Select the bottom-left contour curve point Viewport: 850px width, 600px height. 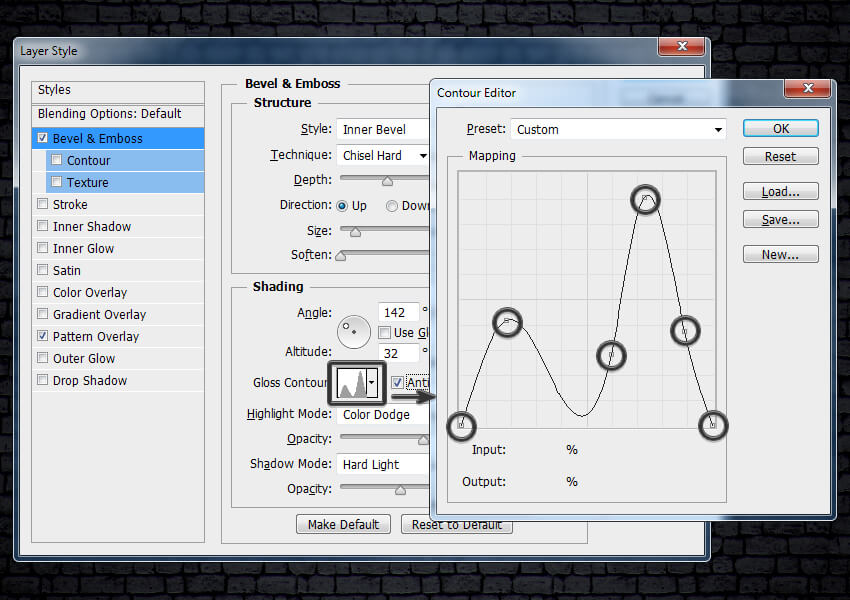461,425
